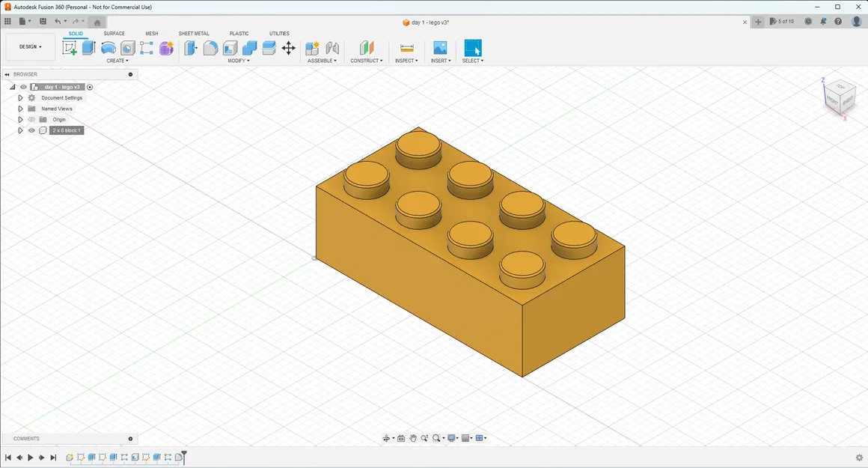The height and width of the screenshot is (468, 868).
Task: Expand the 2 x 8 block:1 component
Action: pyautogui.click(x=20, y=130)
